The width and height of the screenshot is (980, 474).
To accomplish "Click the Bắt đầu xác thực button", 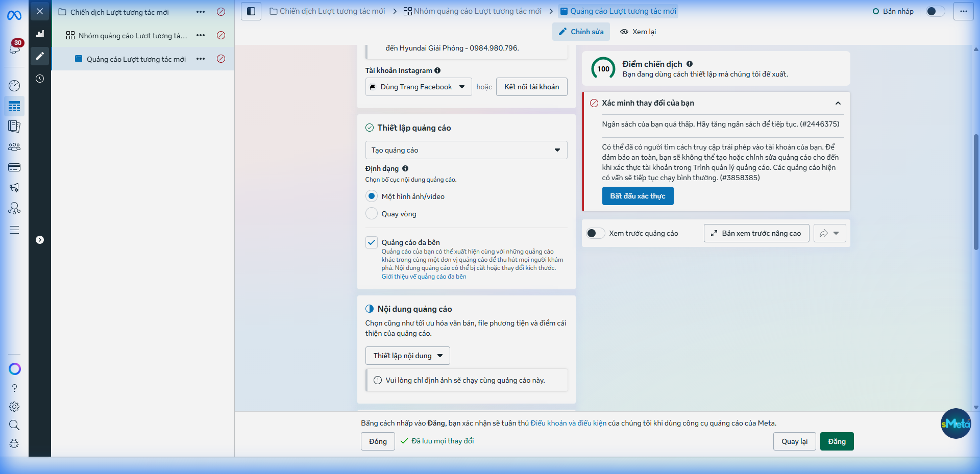I will (x=638, y=196).
